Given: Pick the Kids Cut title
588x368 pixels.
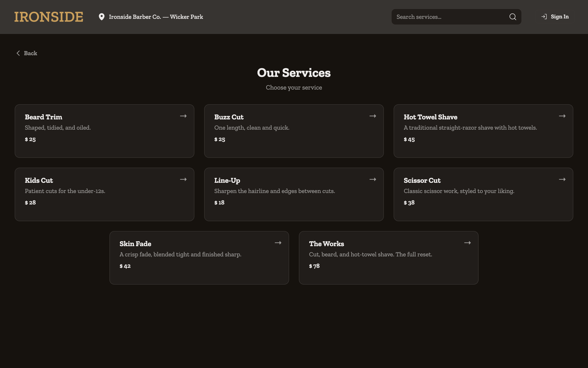Looking at the screenshot, I should [x=39, y=180].
